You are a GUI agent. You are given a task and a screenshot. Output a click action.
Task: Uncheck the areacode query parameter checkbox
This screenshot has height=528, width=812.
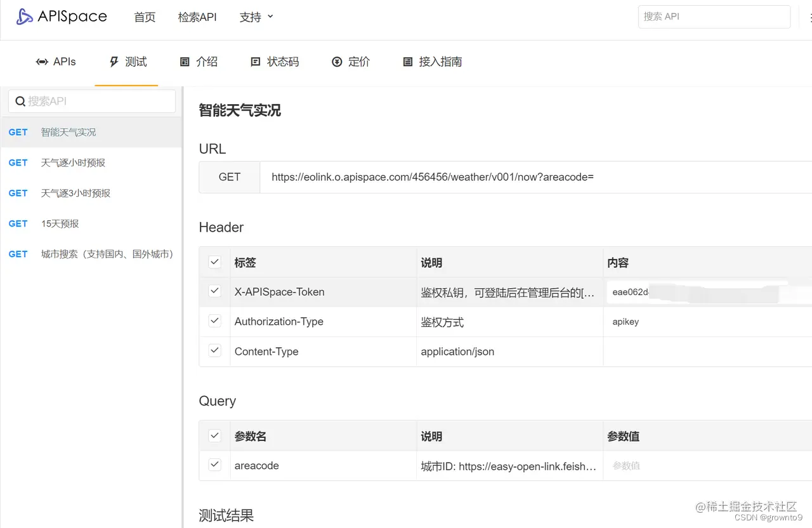214,465
